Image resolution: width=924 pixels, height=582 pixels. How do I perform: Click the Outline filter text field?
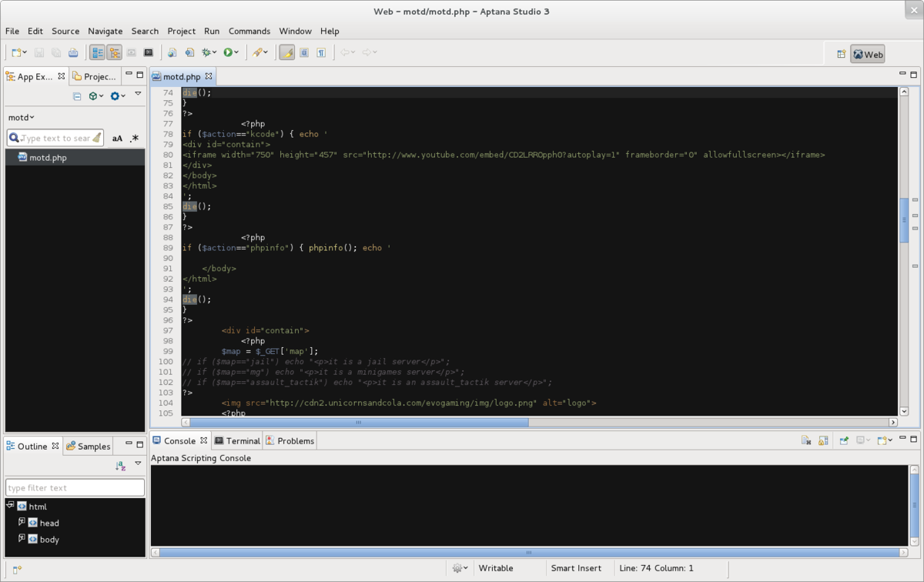tap(75, 487)
